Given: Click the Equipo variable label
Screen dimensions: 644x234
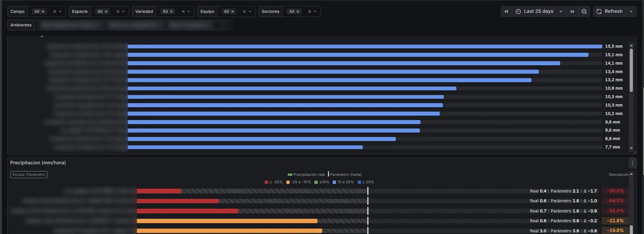Looking at the screenshot, I should click(x=207, y=12).
